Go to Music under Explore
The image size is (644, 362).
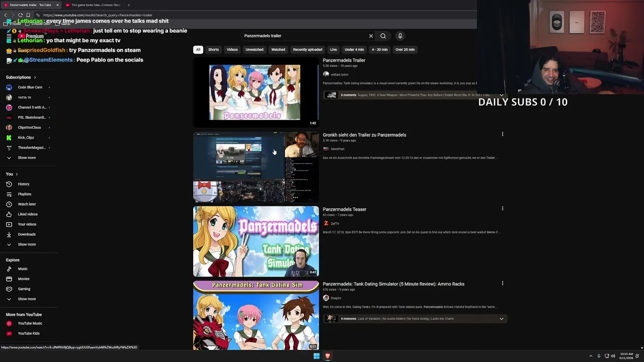(23, 269)
